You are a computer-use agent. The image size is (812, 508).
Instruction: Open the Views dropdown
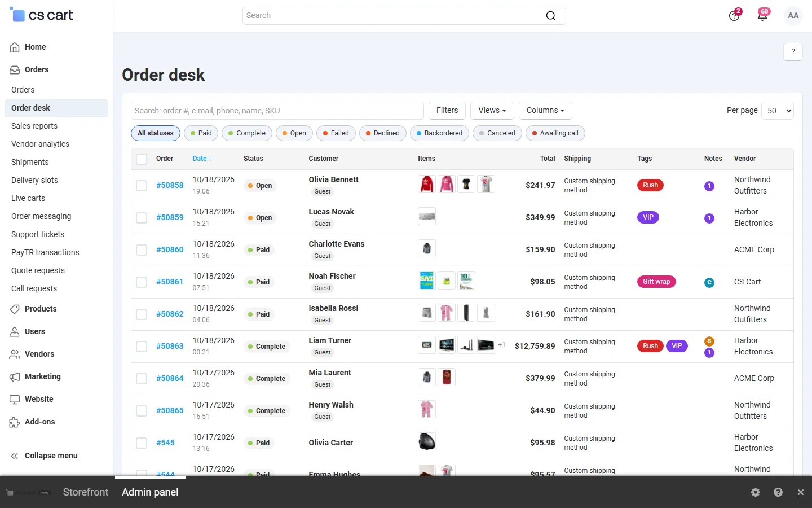pos(492,111)
